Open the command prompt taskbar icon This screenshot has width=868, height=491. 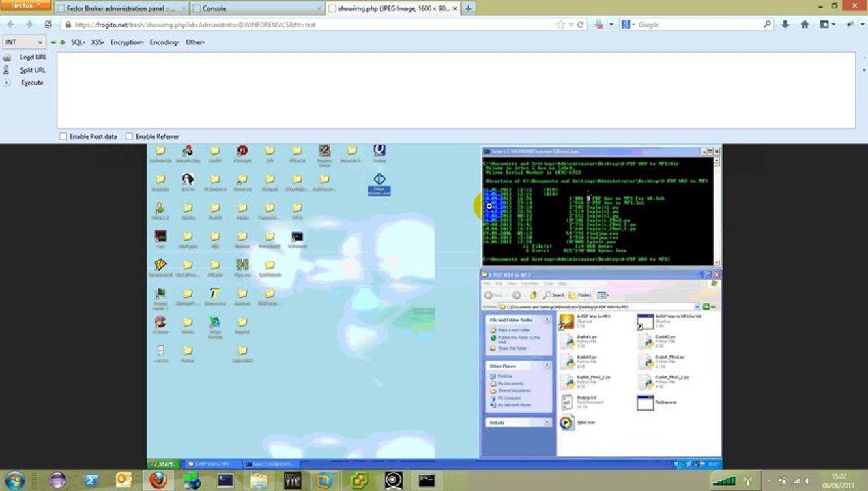(427, 480)
